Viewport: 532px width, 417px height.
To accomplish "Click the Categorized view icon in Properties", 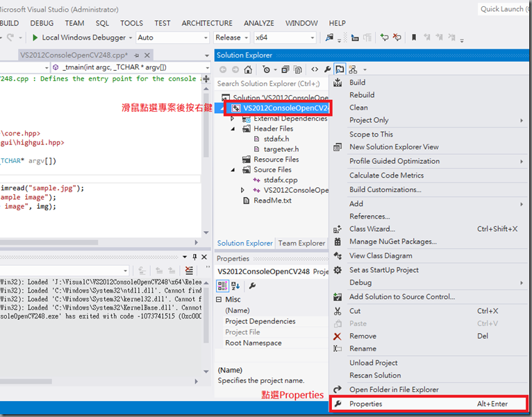I will tap(222, 286).
